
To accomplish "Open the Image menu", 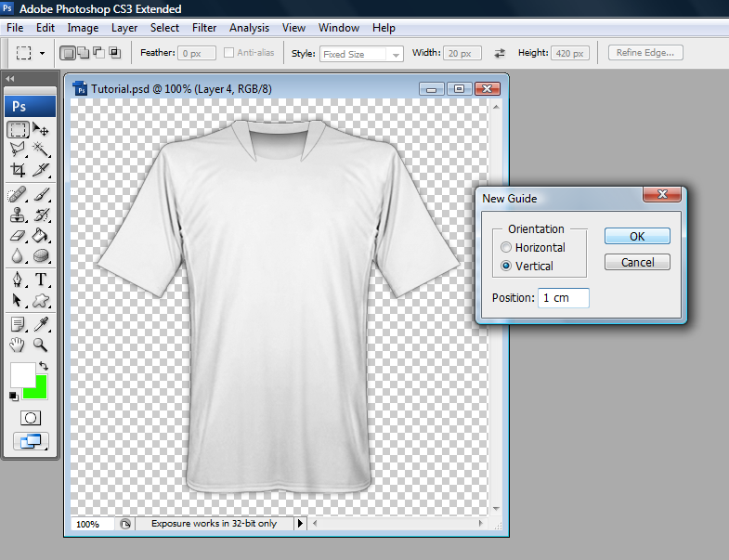I will pos(83,28).
